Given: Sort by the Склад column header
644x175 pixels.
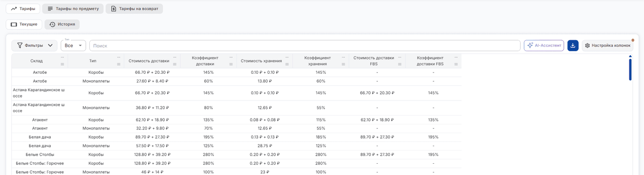Looking at the screenshot, I should pyautogui.click(x=36, y=61).
